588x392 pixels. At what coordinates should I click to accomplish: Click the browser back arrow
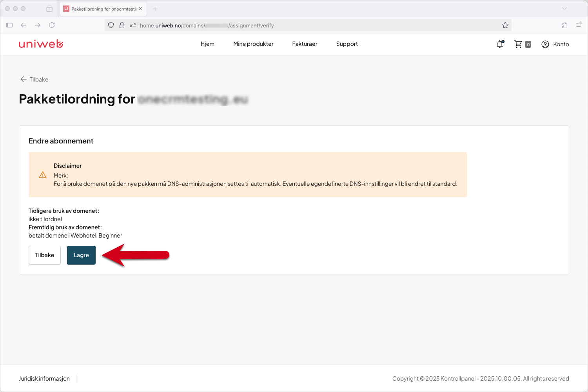(x=24, y=25)
